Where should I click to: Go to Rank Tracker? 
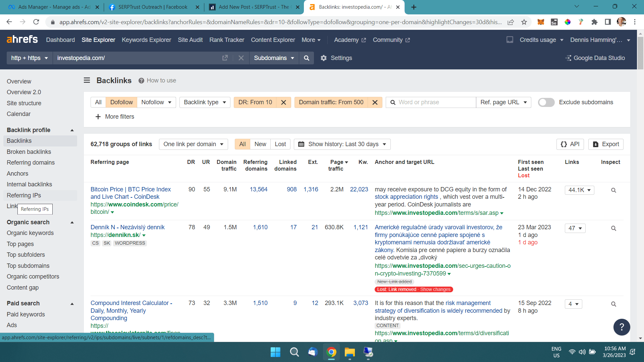(x=227, y=40)
